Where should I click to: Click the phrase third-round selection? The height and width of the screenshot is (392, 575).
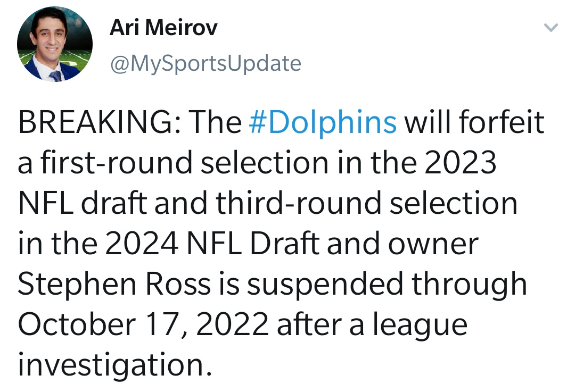pyautogui.click(x=367, y=203)
